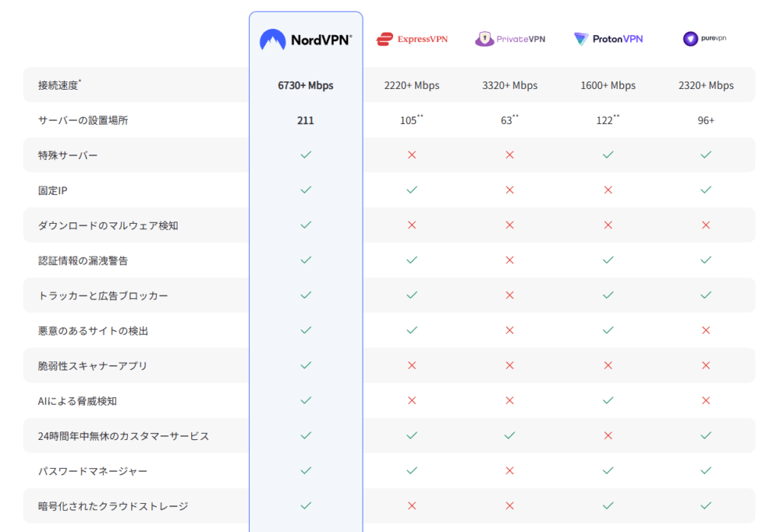
Task: Select the 接続速度 row label
Action: (x=59, y=85)
